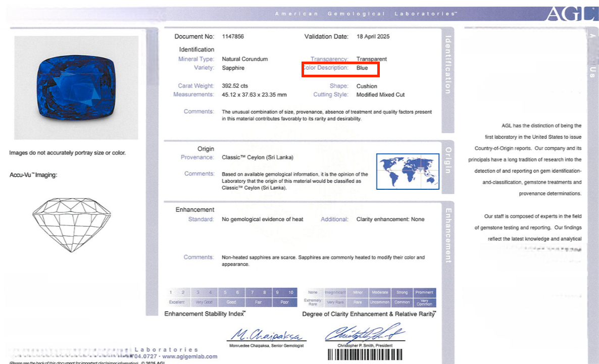This screenshot has width=599, height=364.
Task: Click the 'Standard:' enhancement label
Action: tap(201, 219)
